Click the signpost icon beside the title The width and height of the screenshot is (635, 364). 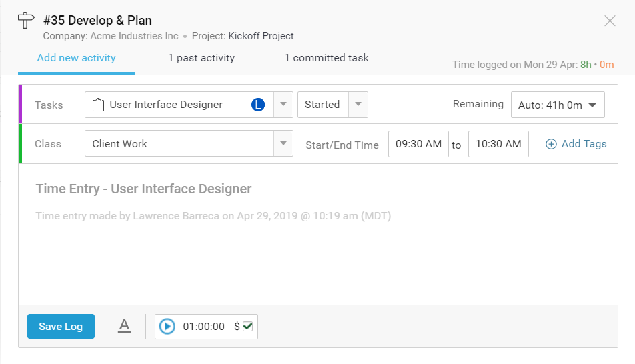point(26,21)
